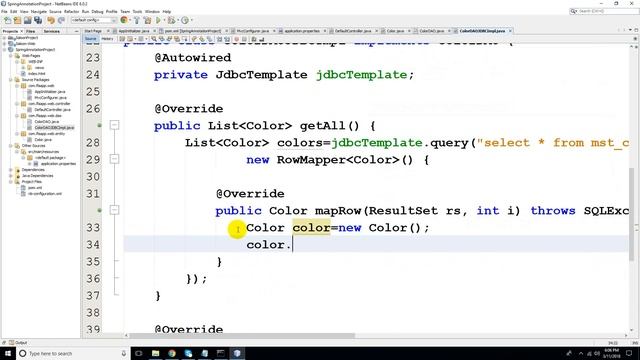
Task: Click the New File toolbar icon
Action: click(x=7, y=20)
